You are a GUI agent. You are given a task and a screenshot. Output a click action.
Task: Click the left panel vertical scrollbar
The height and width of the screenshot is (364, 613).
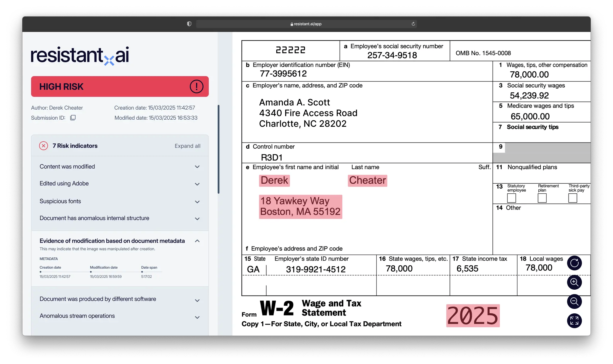pyautogui.click(x=219, y=149)
